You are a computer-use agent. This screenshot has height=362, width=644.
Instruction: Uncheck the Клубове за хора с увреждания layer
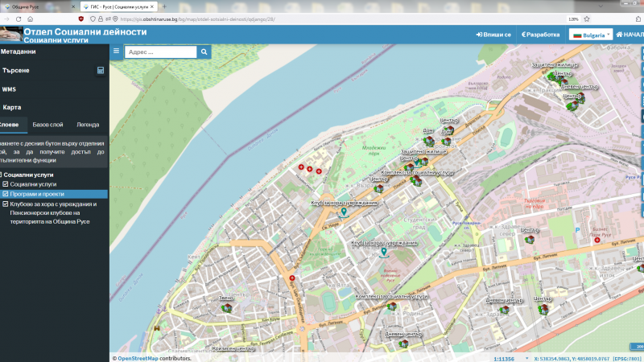pyautogui.click(x=6, y=204)
